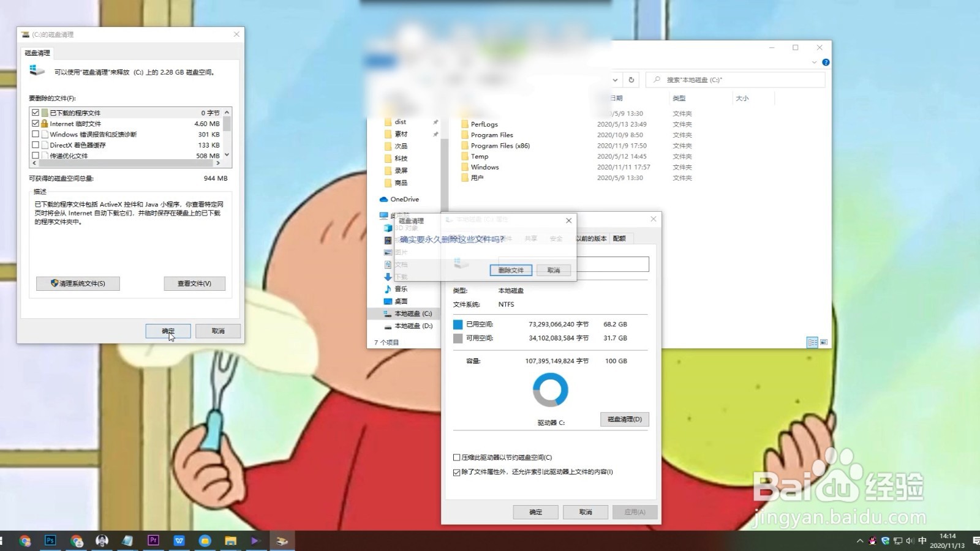Click 清理系统文件(S) button
This screenshot has height=551, width=980.
pos(78,283)
